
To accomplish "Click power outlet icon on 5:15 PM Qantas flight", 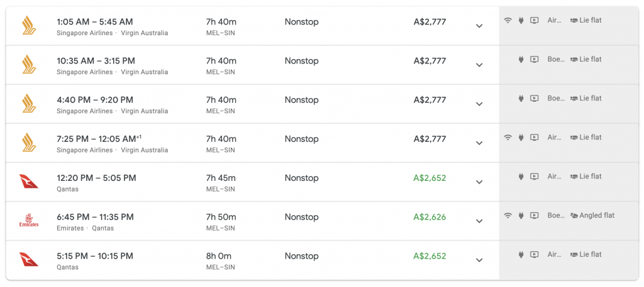I will 521,254.
